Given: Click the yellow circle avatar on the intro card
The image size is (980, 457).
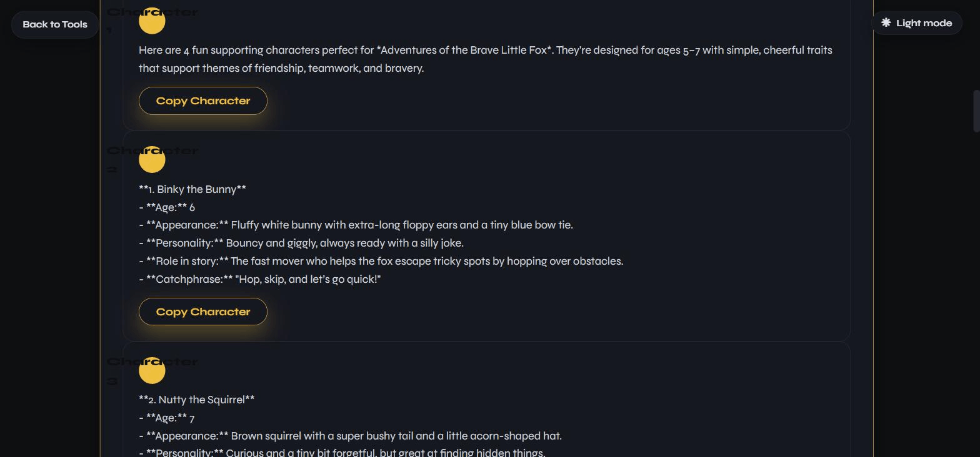Looking at the screenshot, I should click(152, 21).
